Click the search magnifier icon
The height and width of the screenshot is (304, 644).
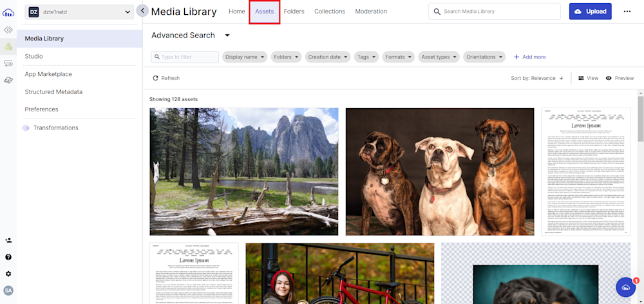pyautogui.click(x=437, y=12)
